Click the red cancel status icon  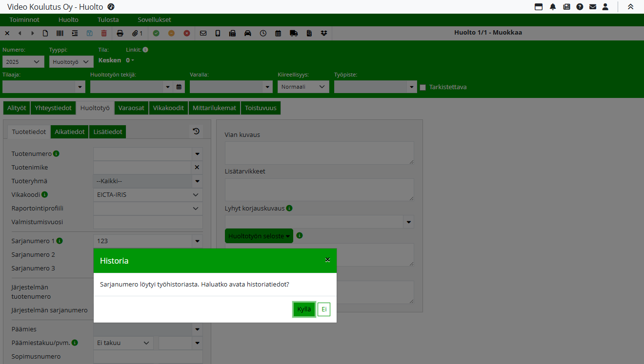pyautogui.click(x=187, y=33)
